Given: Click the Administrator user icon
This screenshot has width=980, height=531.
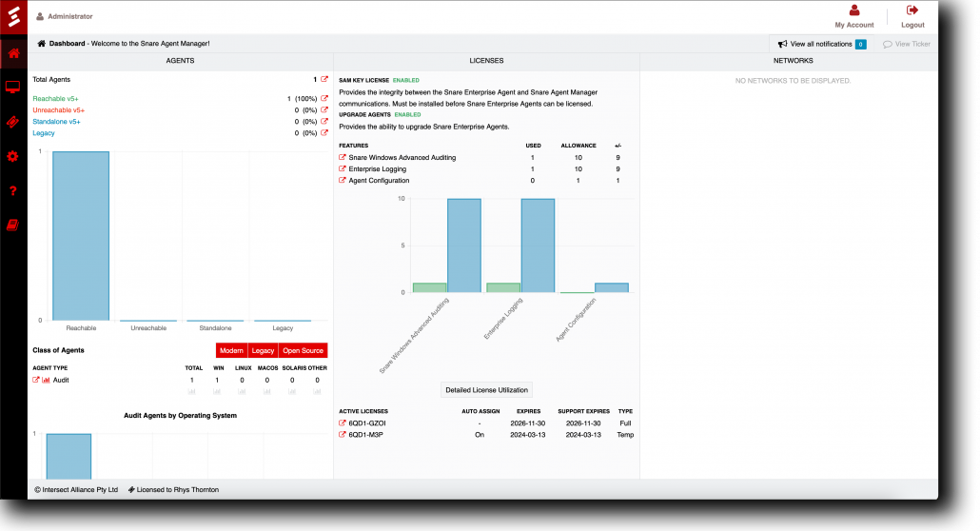Looking at the screenshot, I should [x=40, y=16].
